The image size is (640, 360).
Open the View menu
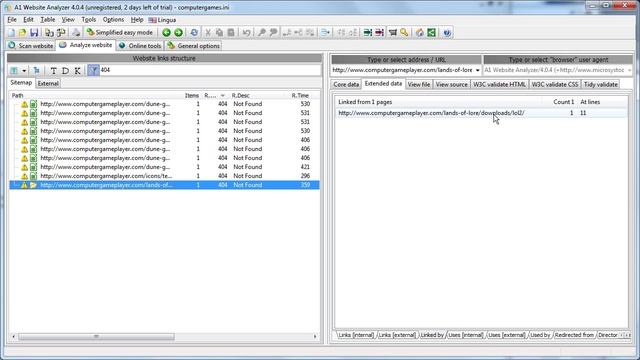68,20
